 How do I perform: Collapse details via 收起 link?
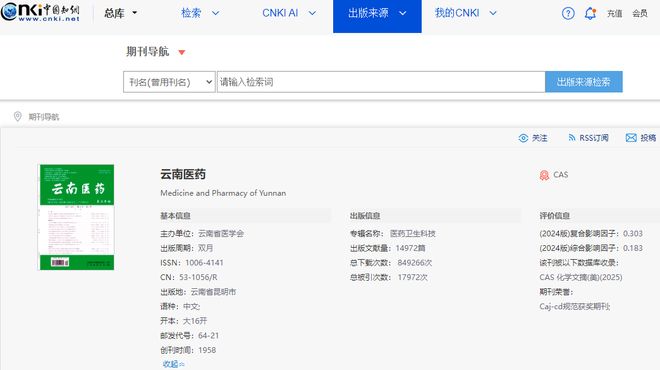173,364
